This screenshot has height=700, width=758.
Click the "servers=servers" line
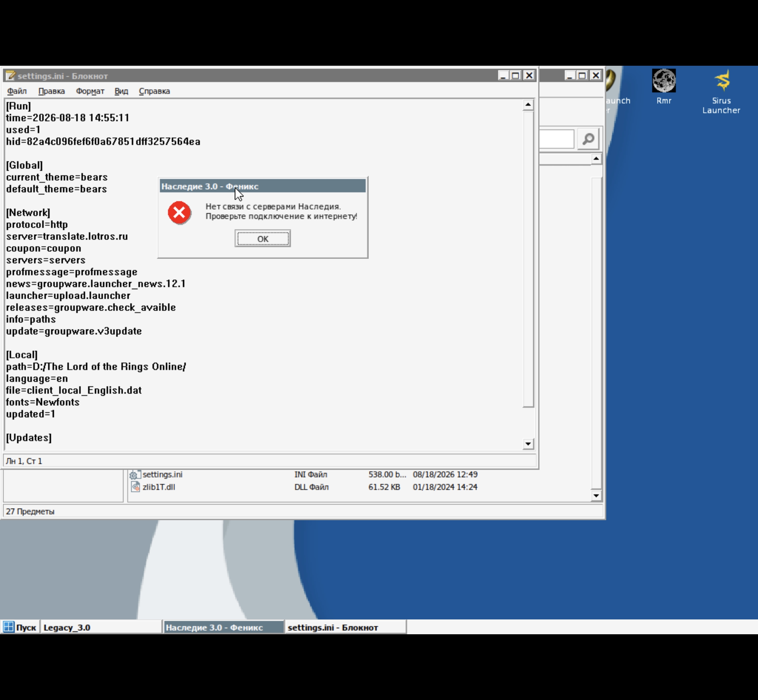(45, 260)
